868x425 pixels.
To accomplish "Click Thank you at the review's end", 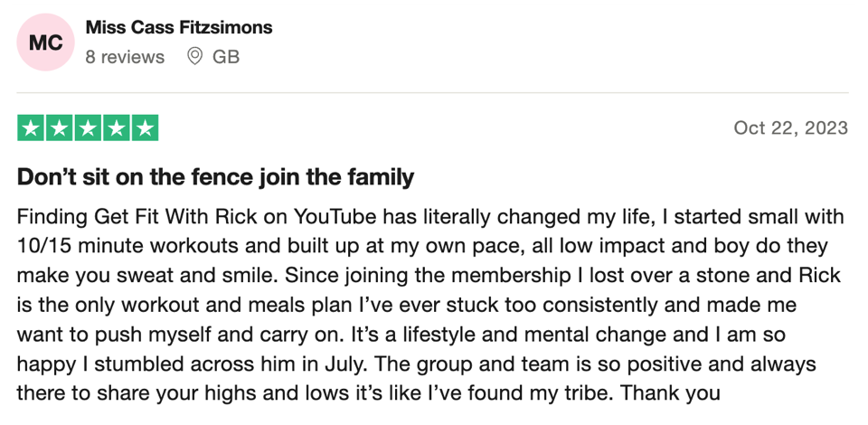I will click(670, 393).
